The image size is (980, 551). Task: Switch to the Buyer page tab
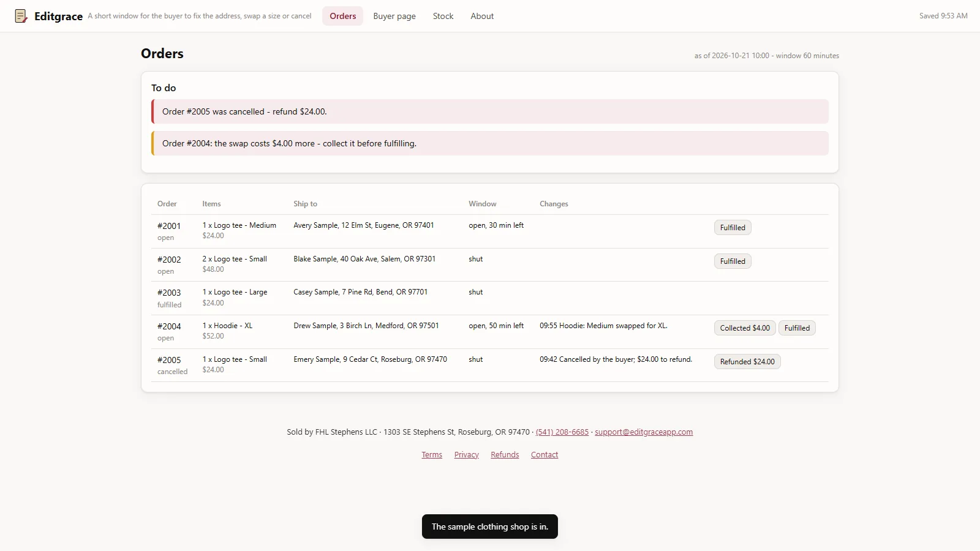click(x=394, y=16)
